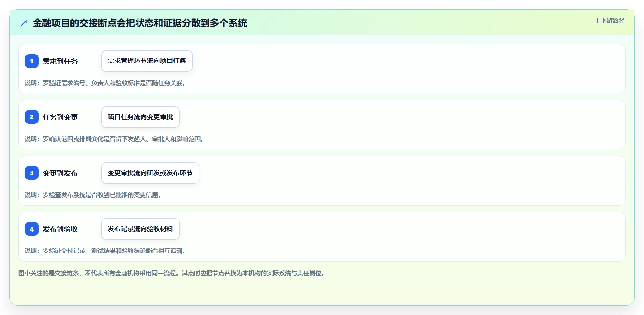Image resolution: width=644 pixels, height=315 pixels.
Task: Click the step 4 number badge
Action: pos(32,229)
